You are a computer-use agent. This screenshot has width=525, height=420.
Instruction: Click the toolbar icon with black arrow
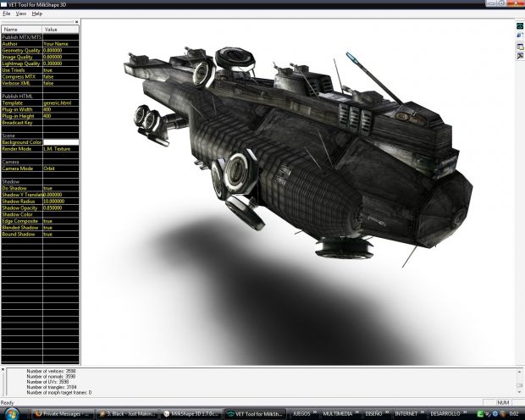pos(520,56)
